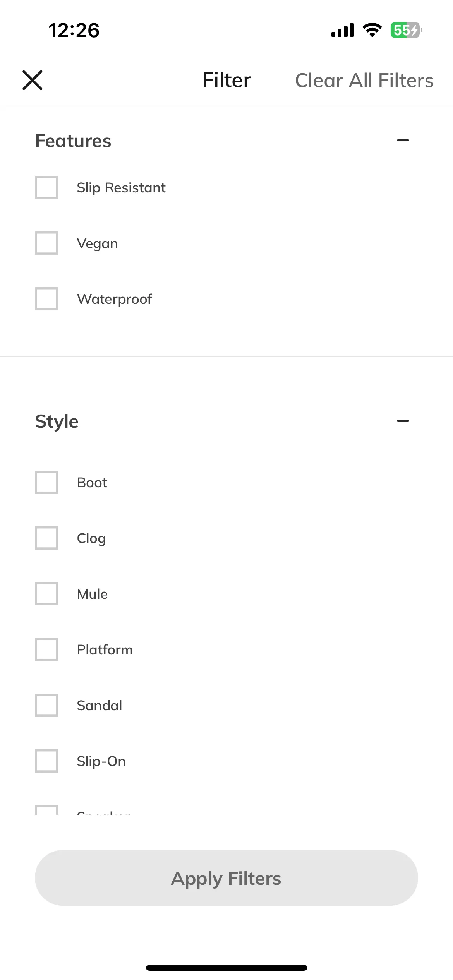The image size is (453, 980).
Task: Tap the battery status icon
Action: pyautogui.click(x=406, y=30)
